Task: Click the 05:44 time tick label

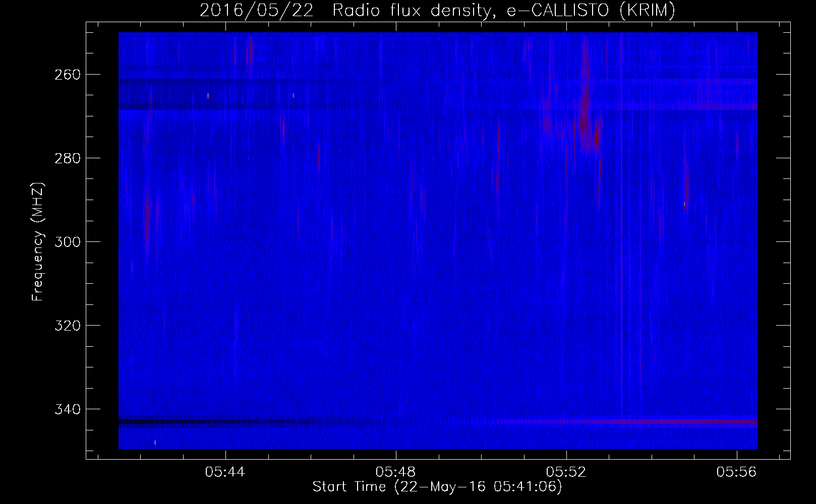Action: click(225, 472)
